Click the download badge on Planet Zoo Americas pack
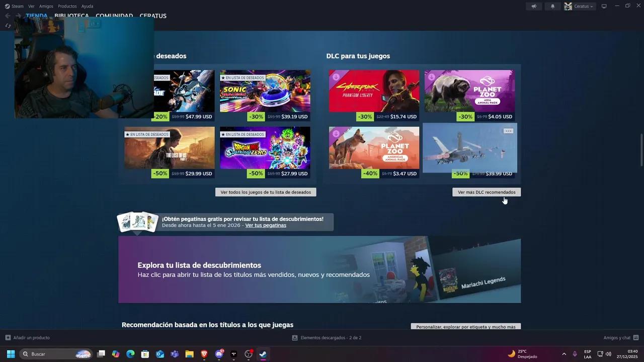Screen dimensions: 644x362 pyautogui.click(x=336, y=134)
